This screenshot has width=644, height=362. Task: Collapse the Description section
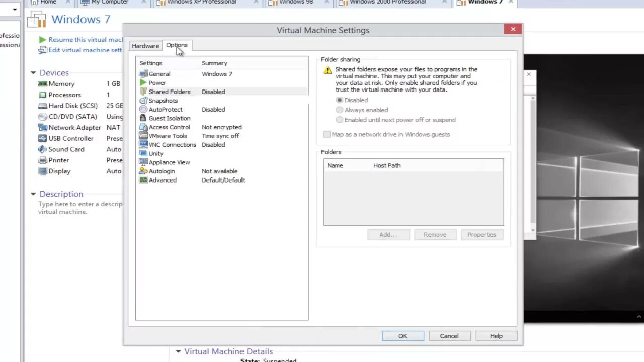pyautogui.click(x=33, y=194)
